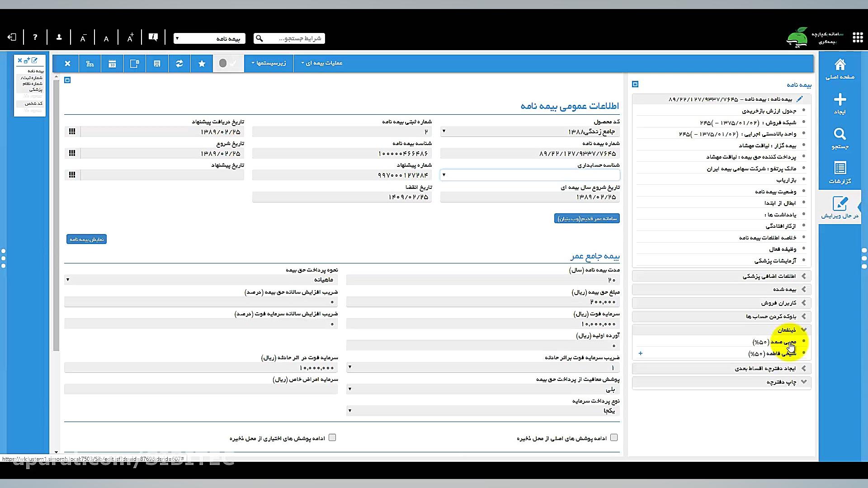
Task: Toggle the gray check switch in toolbar
Action: point(228,63)
